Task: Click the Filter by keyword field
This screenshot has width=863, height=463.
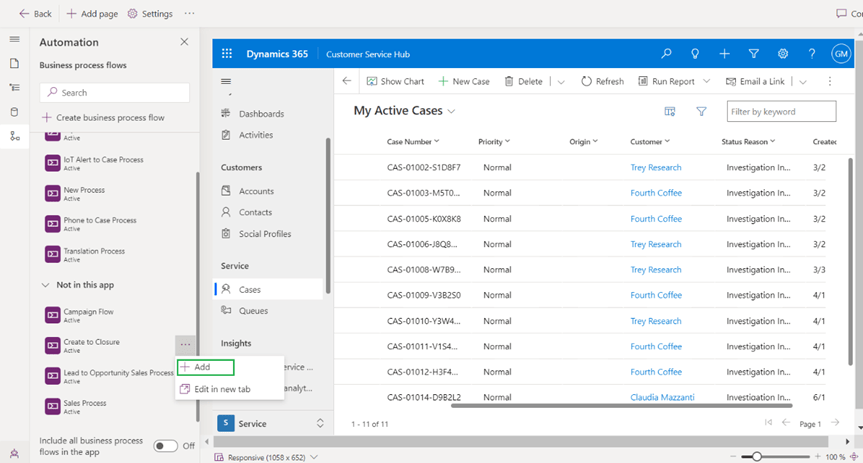Action: click(x=781, y=111)
